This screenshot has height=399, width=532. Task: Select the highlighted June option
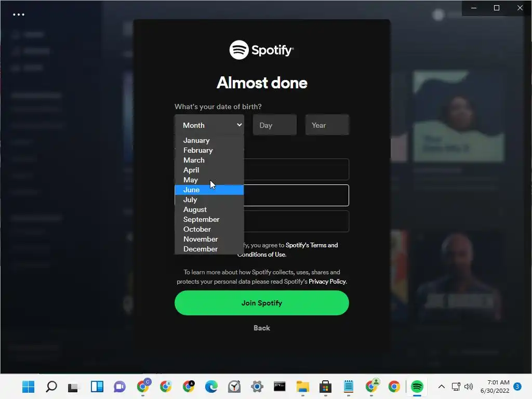point(209,190)
